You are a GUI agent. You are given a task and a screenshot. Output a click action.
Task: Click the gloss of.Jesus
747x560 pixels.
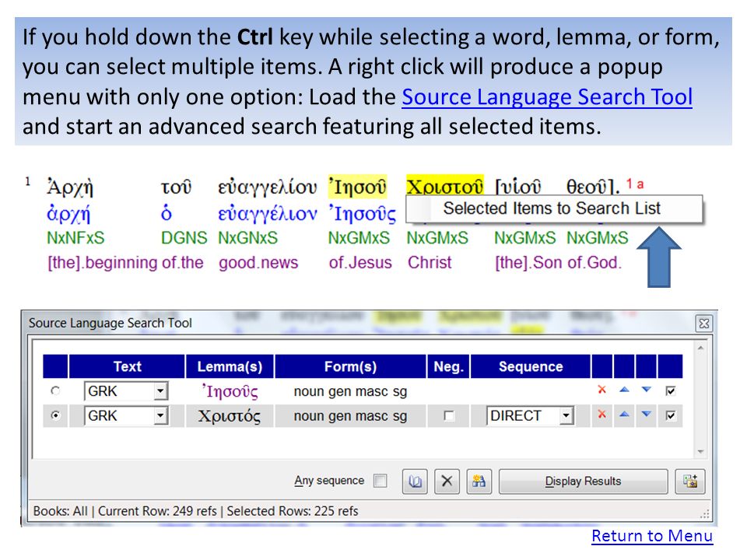(360, 263)
